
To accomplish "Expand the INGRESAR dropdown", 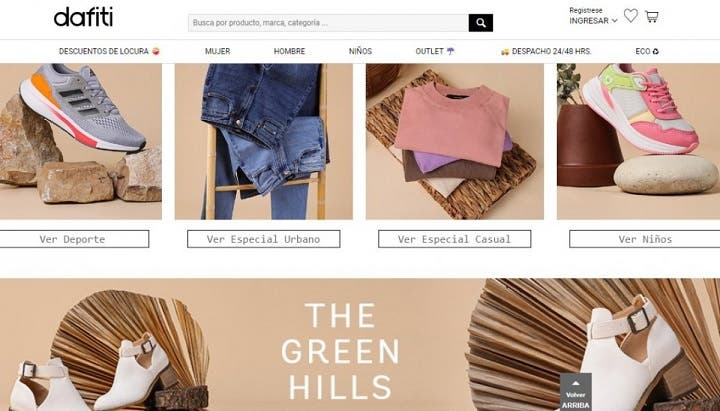I will (593, 21).
